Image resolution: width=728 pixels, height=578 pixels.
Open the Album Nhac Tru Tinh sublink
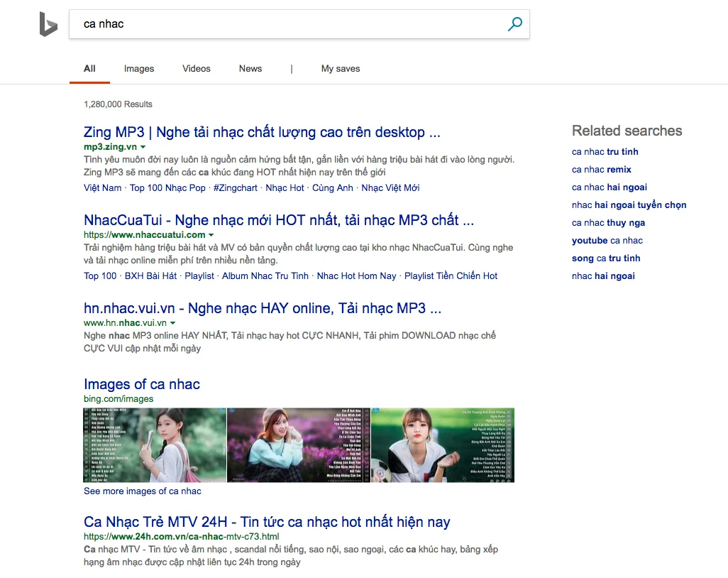265,276
